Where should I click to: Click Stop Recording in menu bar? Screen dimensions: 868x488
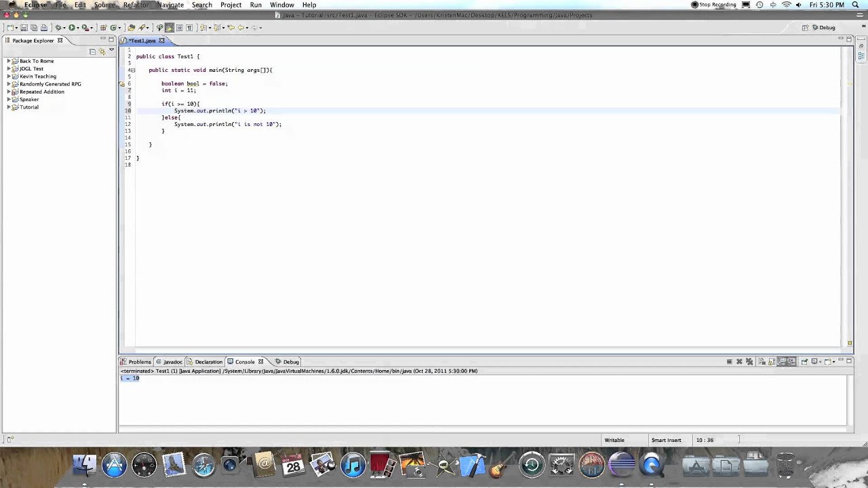pyautogui.click(x=713, y=5)
